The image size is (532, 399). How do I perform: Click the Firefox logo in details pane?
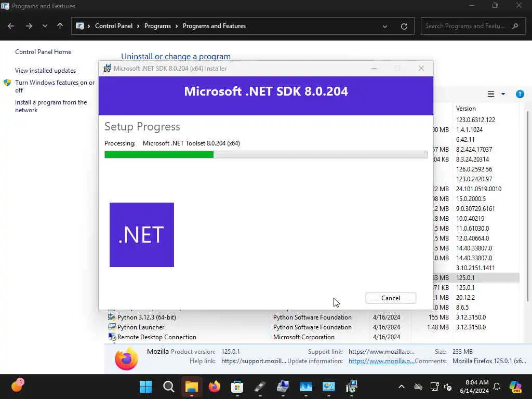(x=126, y=358)
